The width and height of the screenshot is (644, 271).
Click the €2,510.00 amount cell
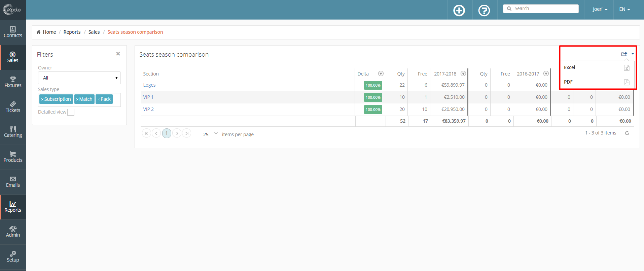click(x=454, y=97)
